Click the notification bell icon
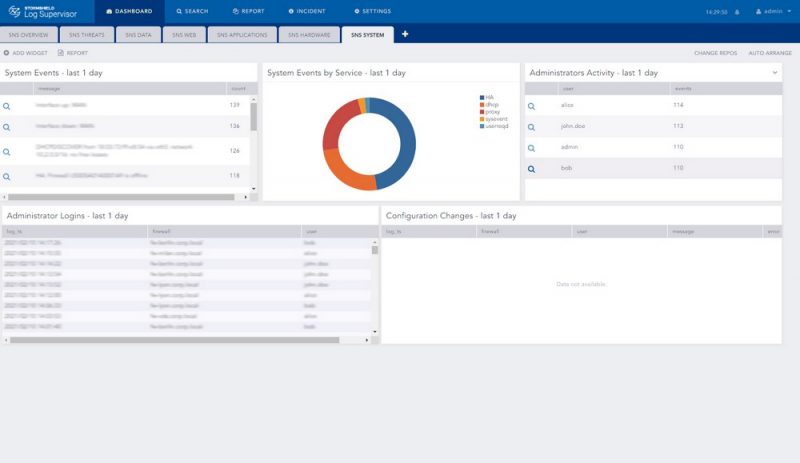This screenshot has width=800, height=463. tap(737, 12)
